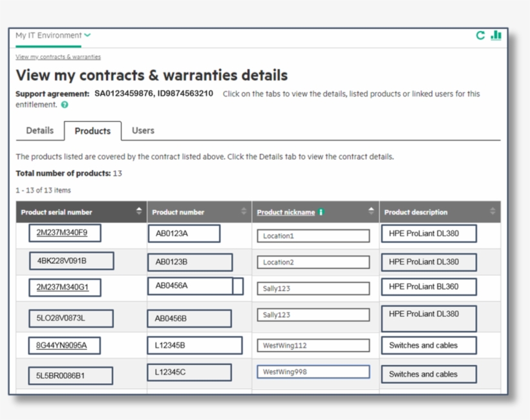Open serial number 2M237M340G1 link
Viewport: 530px width, 420px height.
click(63, 287)
